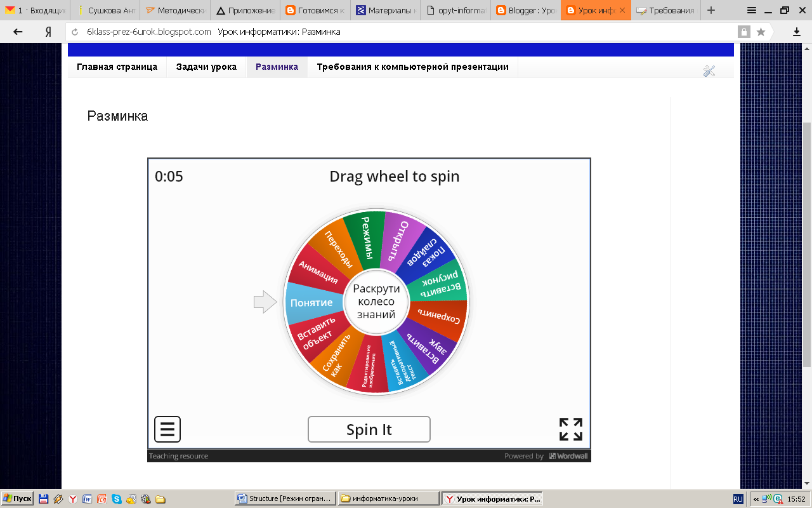Click the blog settings wrench icon
This screenshot has height=508, width=812.
coord(709,71)
